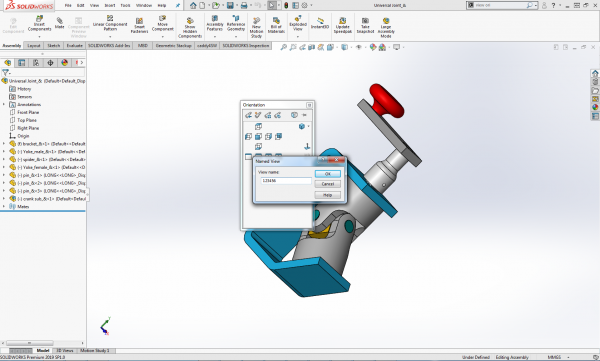Viewport: 600px width, 361px height.
Task: Open the Tools menu
Action: coord(125,5)
